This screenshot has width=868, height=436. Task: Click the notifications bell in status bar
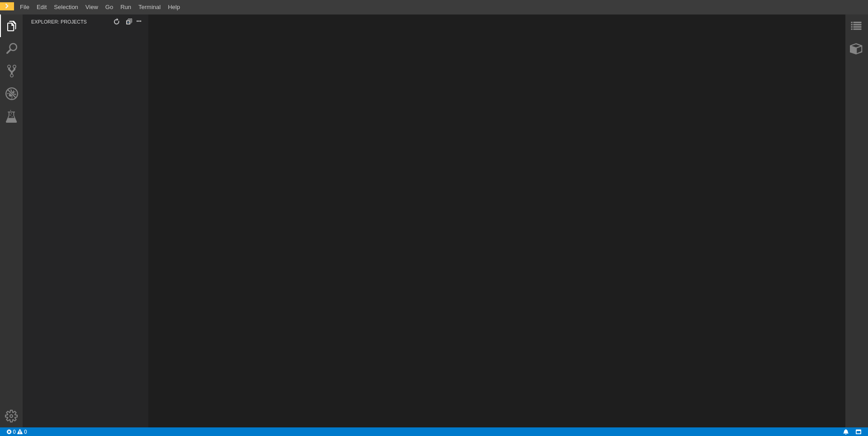coord(846,432)
